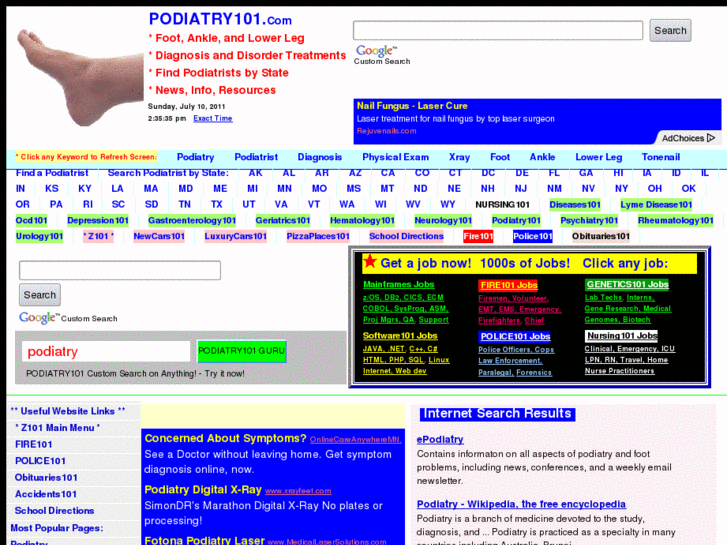Open Mainframes Jobs heading link
Image resolution: width=727 pixels, height=545 pixels.
(399, 284)
